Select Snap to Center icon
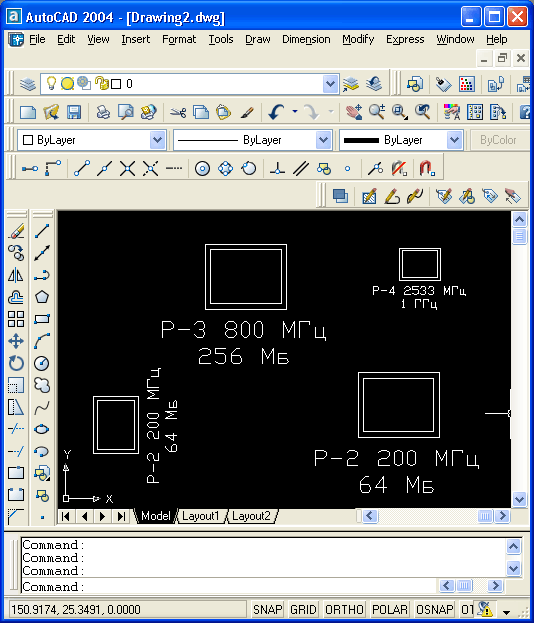The image size is (534, 623). (202, 168)
